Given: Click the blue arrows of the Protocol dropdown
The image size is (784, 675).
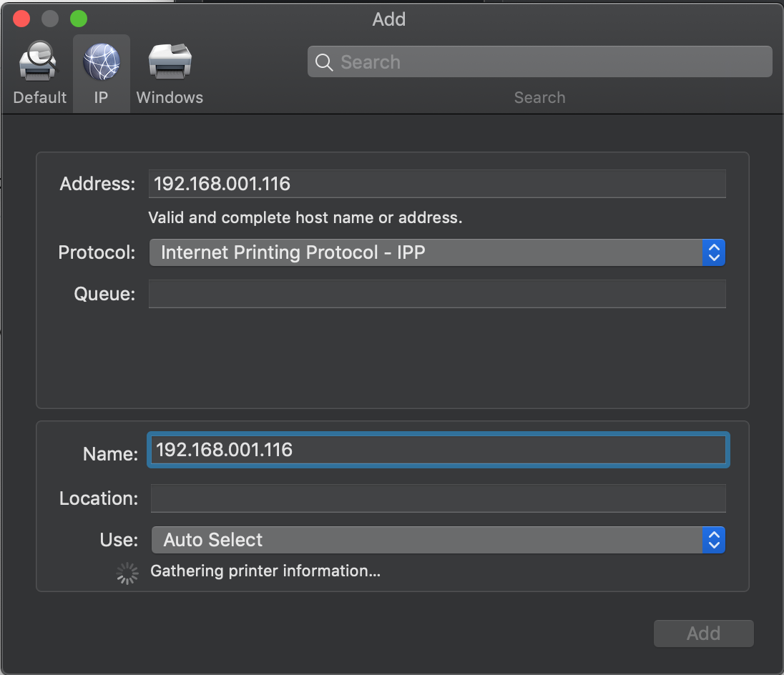Looking at the screenshot, I should tap(713, 252).
